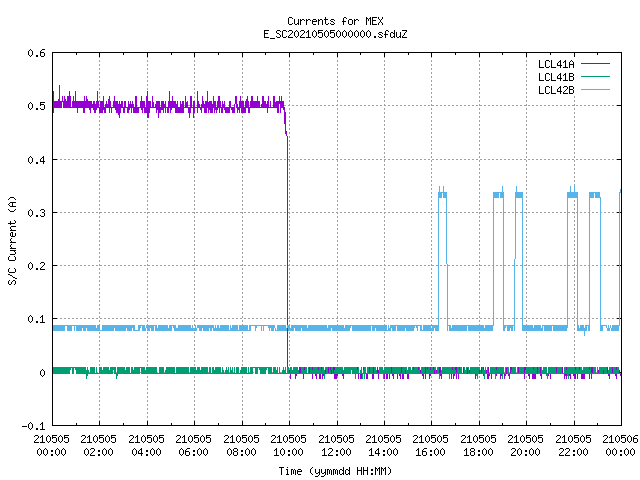Click the chart title 'Currents for MEX'

[x=335, y=21]
